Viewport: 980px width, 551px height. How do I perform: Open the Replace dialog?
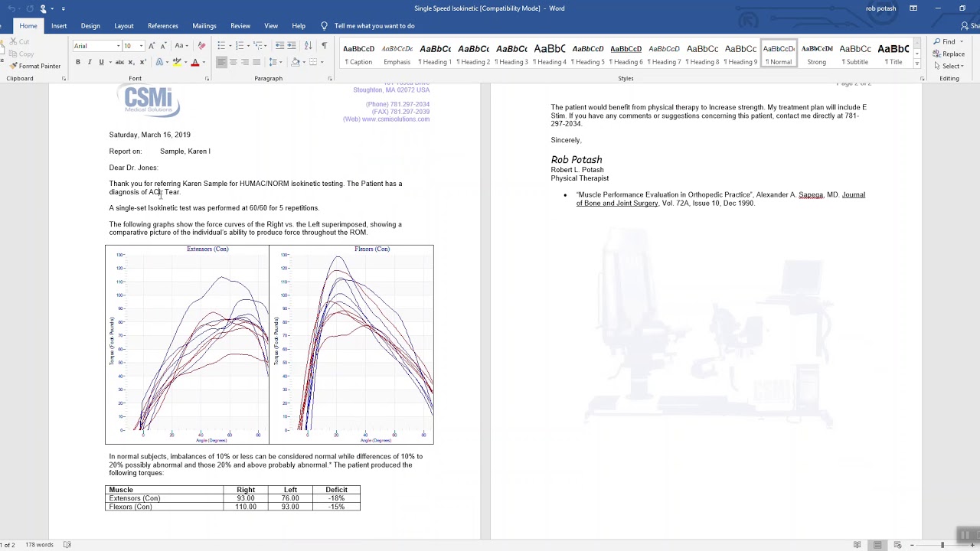[x=949, y=54]
